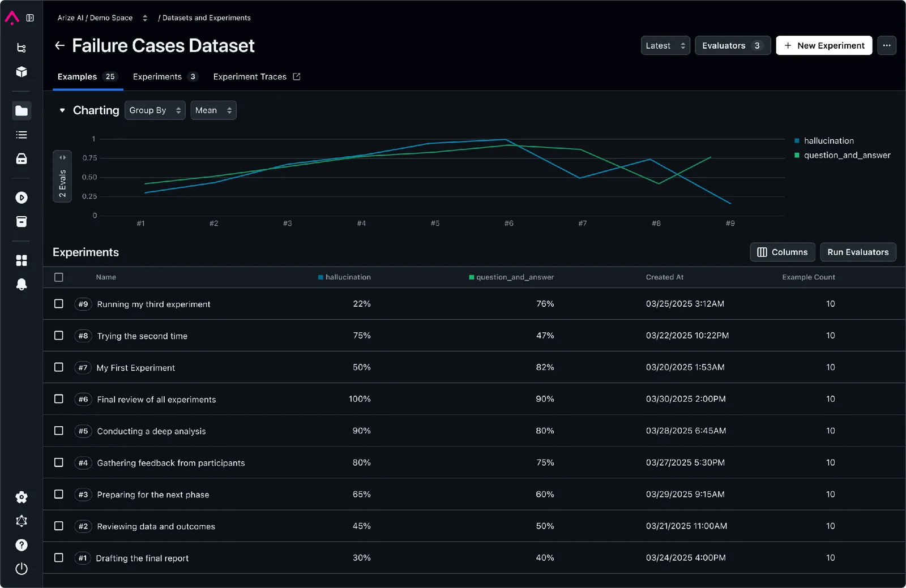This screenshot has width=906, height=588.
Task: Open the Group By dropdown
Action: 155,110
